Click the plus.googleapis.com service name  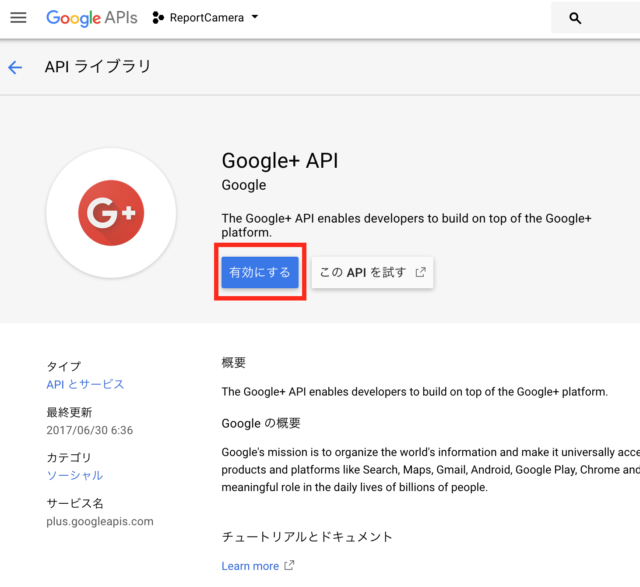[x=100, y=521]
